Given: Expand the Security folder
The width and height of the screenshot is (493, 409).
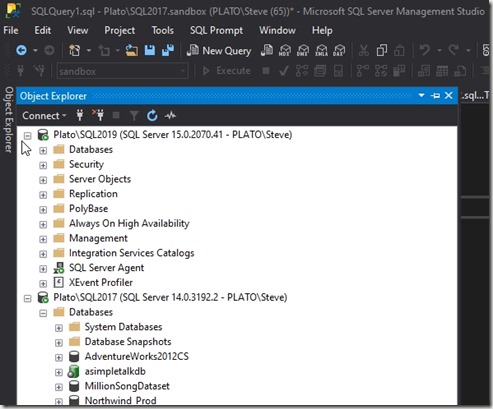Looking at the screenshot, I should point(43,165).
